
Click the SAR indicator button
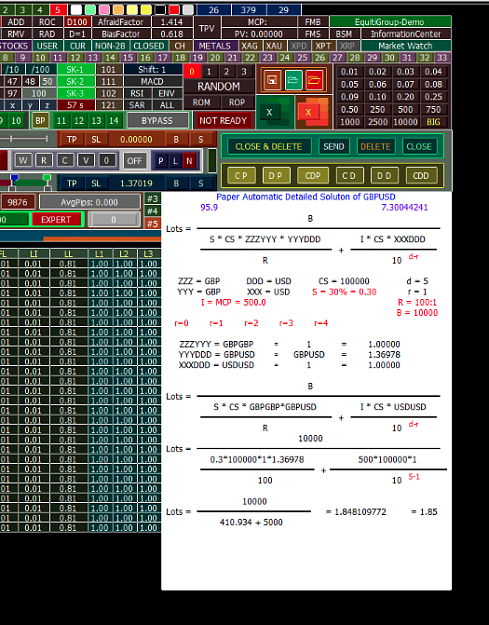pos(137,105)
